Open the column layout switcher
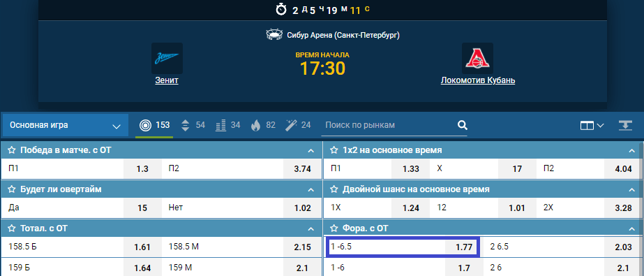Image resolution: width=644 pixels, height=276 pixels. [592, 126]
